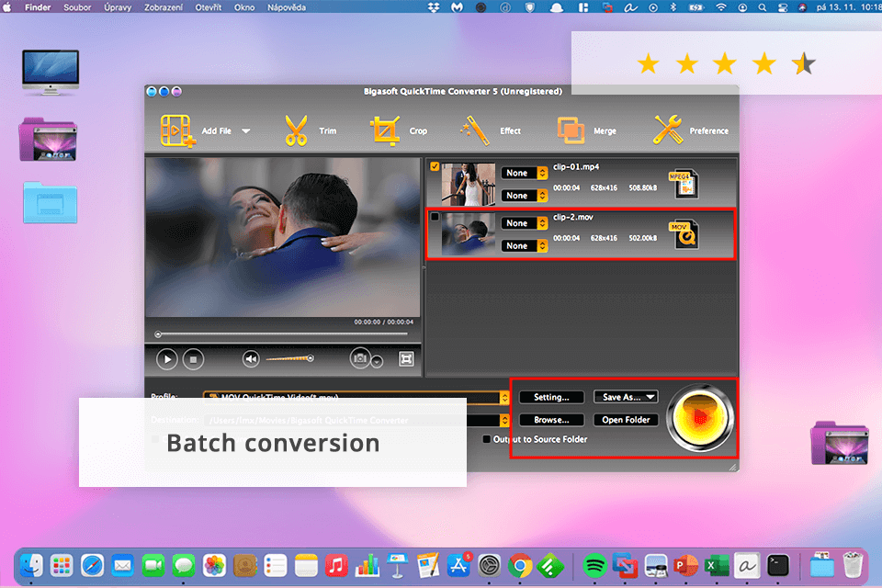Open the Trash in the dock

[x=853, y=565]
